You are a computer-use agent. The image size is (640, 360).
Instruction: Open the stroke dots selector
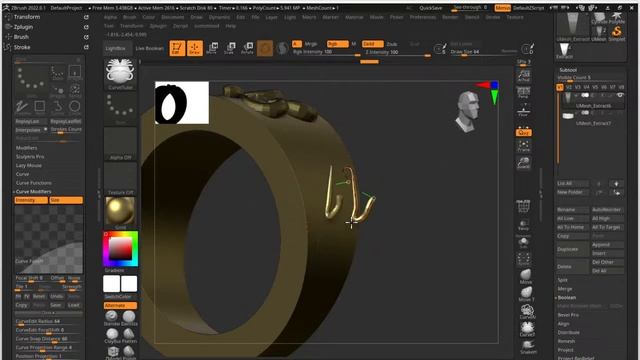120,108
